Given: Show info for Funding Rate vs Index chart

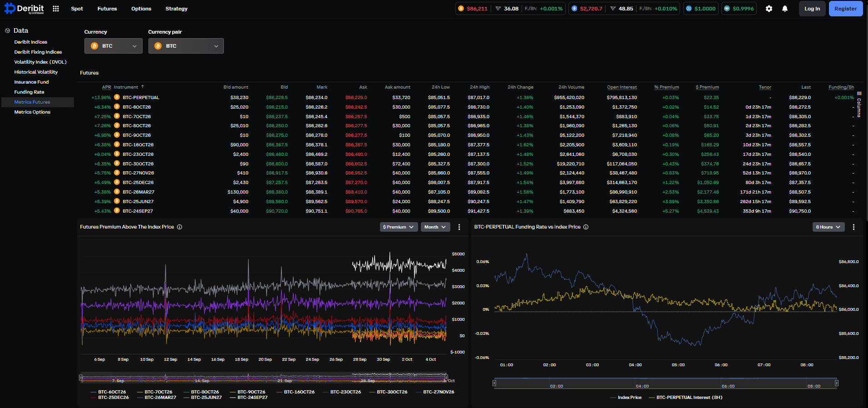Looking at the screenshot, I should coord(586,227).
